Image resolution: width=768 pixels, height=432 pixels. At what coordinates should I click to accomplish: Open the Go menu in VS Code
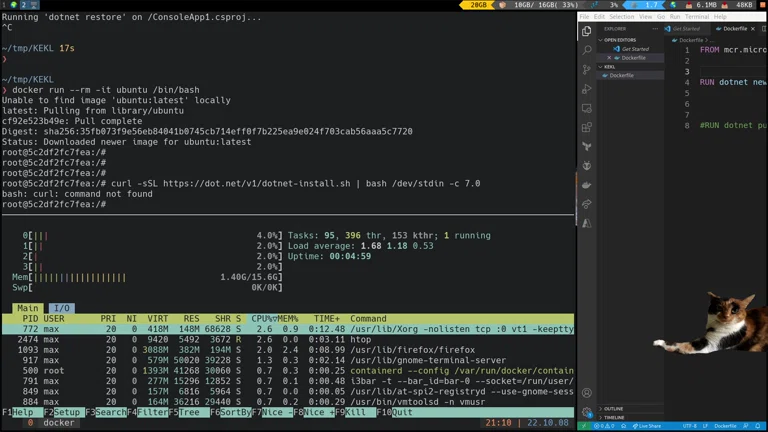click(x=661, y=17)
